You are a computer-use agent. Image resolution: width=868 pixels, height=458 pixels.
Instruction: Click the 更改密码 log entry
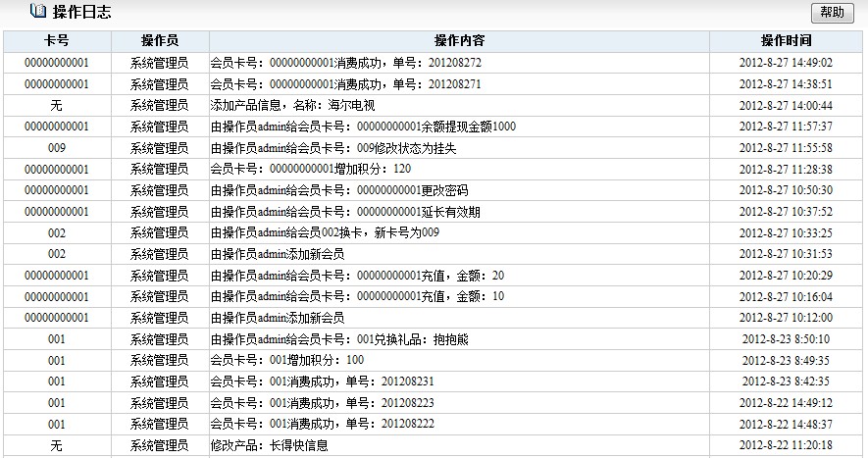coord(332,190)
